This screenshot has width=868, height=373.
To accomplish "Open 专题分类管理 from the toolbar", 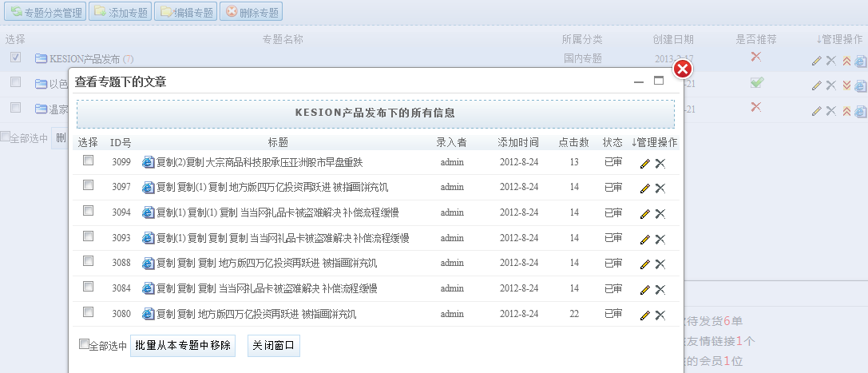I will [46, 12].
